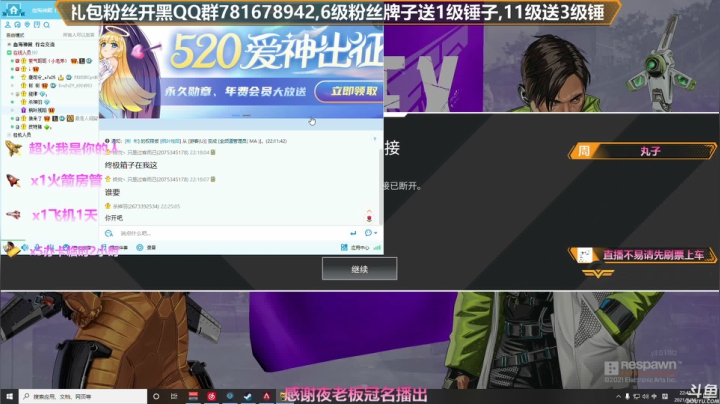
Task: Click the signal strength bars icon
Action: click(377, 247)
